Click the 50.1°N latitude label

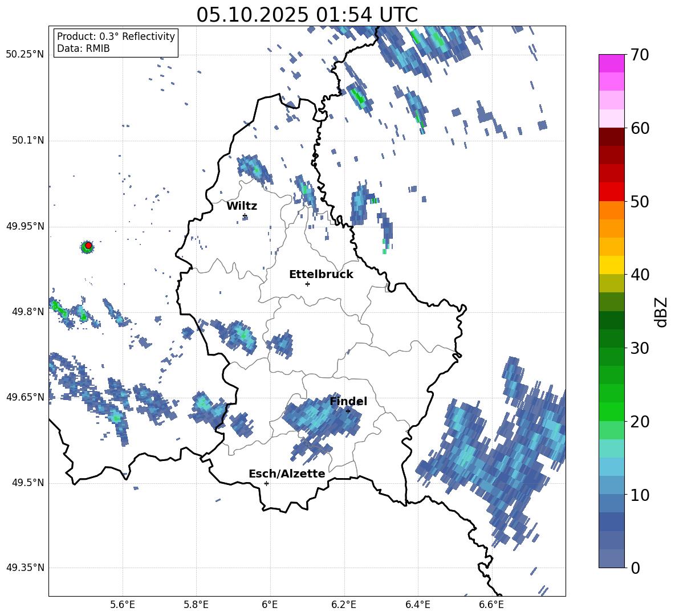coord(27,140)
